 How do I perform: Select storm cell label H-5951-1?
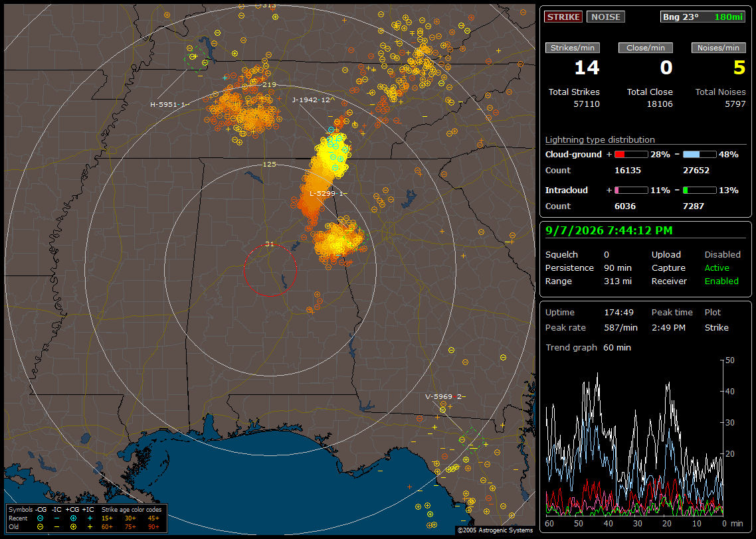[x=169, y=104]
